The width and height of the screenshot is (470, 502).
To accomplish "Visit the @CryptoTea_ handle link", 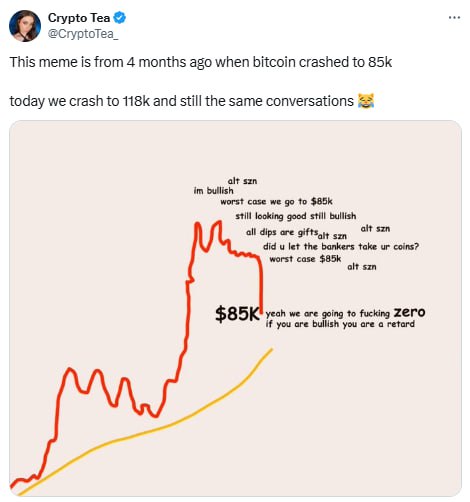I will [x=83, y=34].
